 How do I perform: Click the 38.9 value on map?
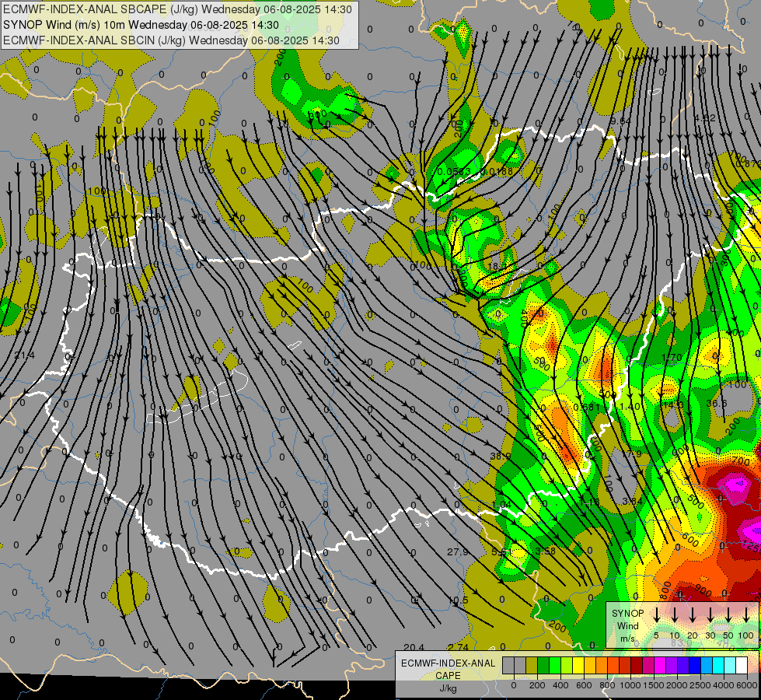pyautogui.click(x=501, y=456)
